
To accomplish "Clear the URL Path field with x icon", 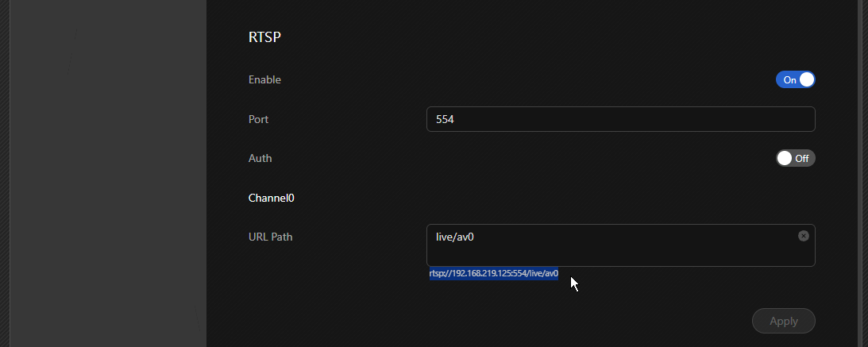I will (803, 236).
